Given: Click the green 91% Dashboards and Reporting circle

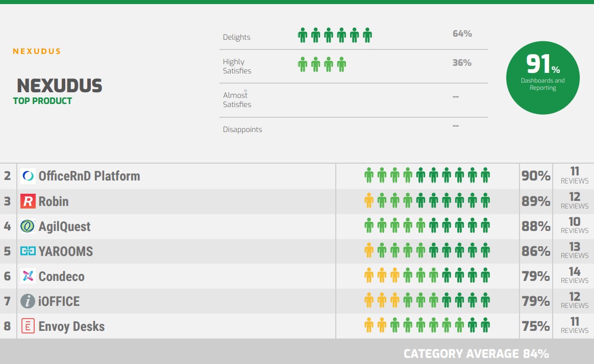Looking at the screenshot, I should [x=543, y=77].
